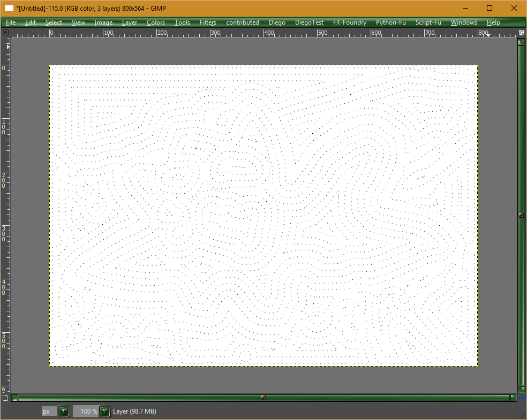Click the px unit field

[49, 411]
